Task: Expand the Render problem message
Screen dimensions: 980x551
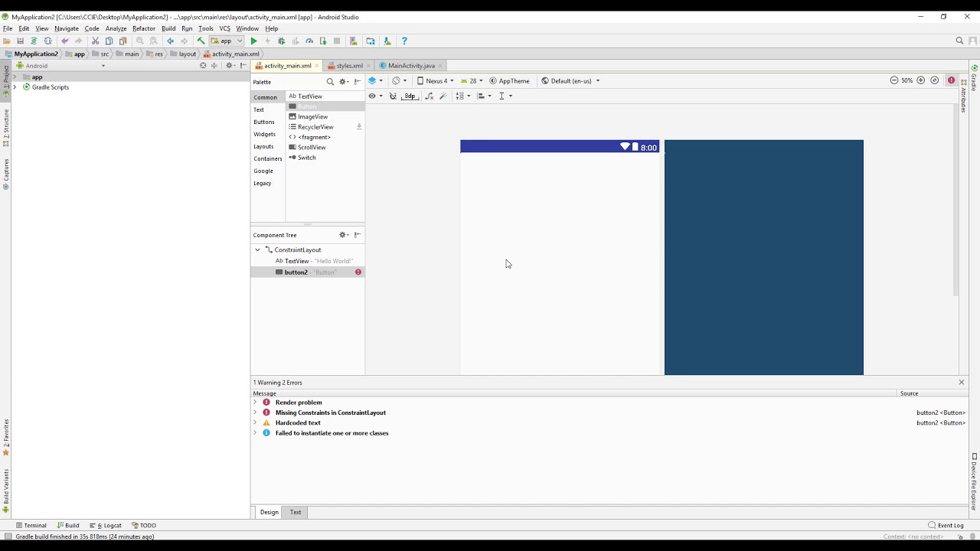Action: click(256, 403)
